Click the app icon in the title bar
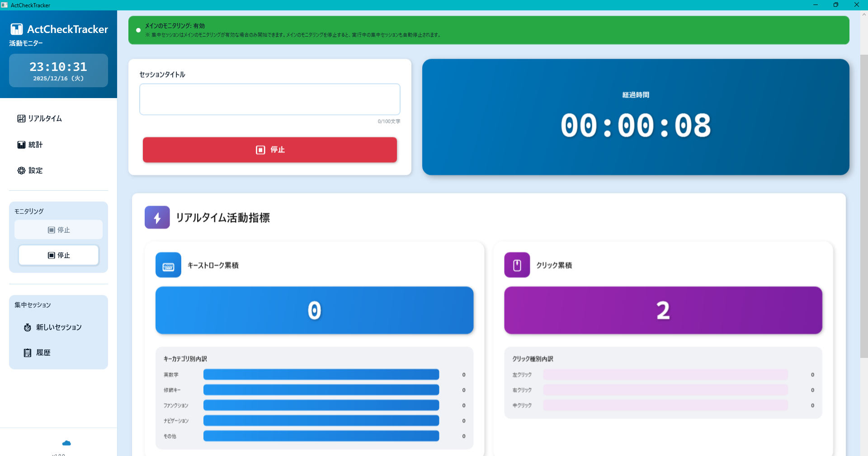 point(5,5)
